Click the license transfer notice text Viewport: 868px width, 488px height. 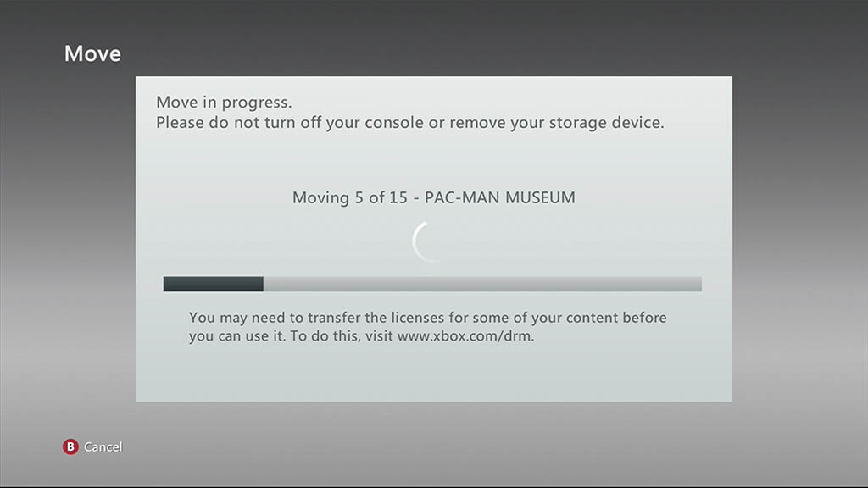coord(428,326)
